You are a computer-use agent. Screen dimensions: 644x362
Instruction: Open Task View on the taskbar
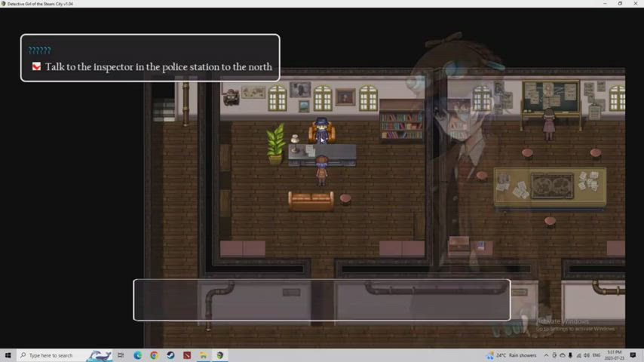[121, 355]
